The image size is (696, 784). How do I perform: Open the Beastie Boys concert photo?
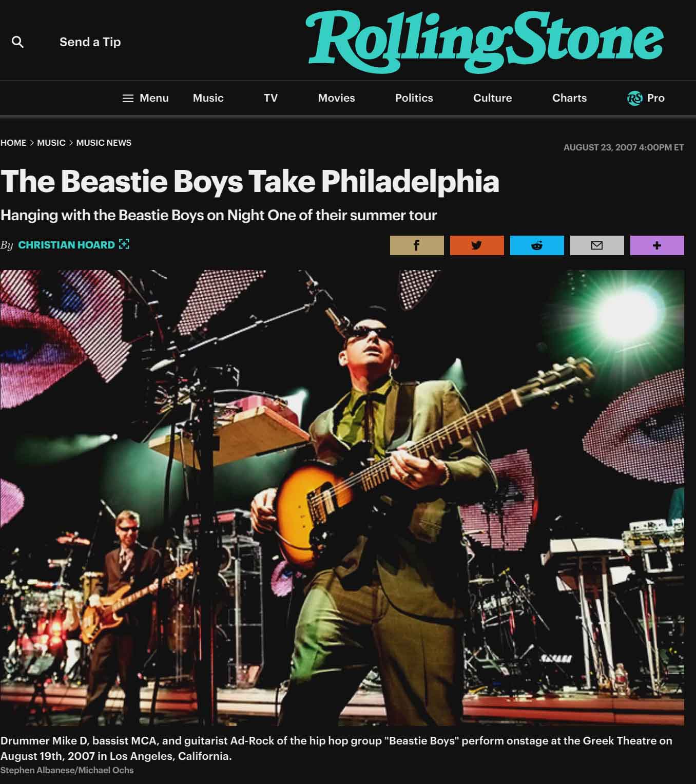pos(342,498)
